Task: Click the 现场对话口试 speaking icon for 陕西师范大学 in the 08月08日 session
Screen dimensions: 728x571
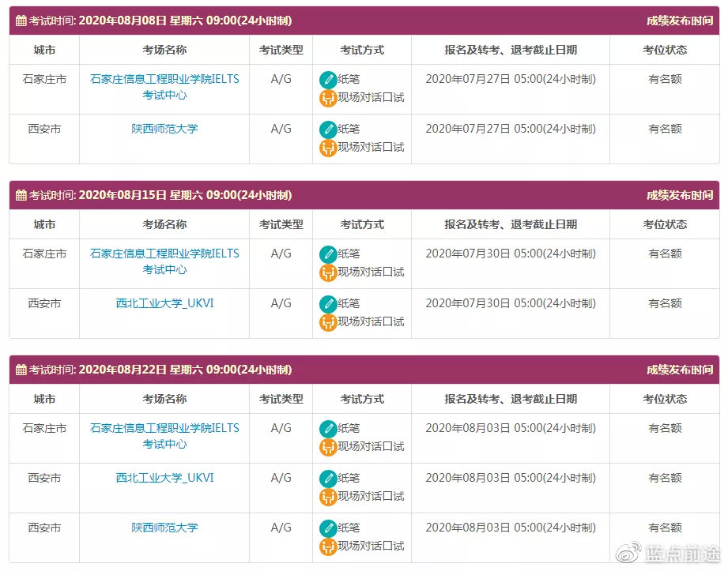Action: coord(328,148)
